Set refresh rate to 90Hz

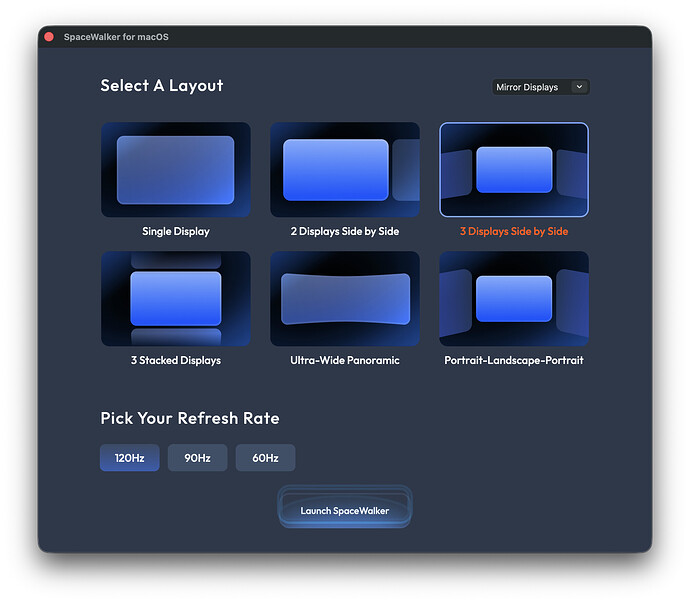point(197,458)
